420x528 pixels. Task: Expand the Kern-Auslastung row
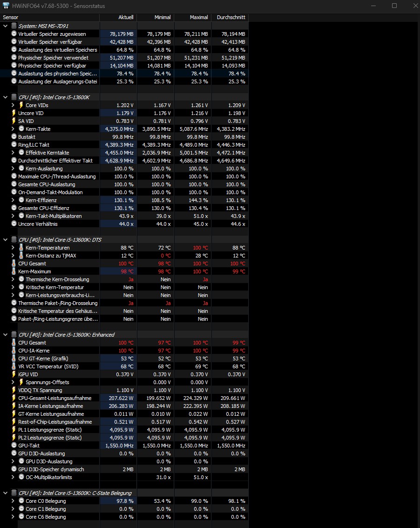click(x=13, y=169)
